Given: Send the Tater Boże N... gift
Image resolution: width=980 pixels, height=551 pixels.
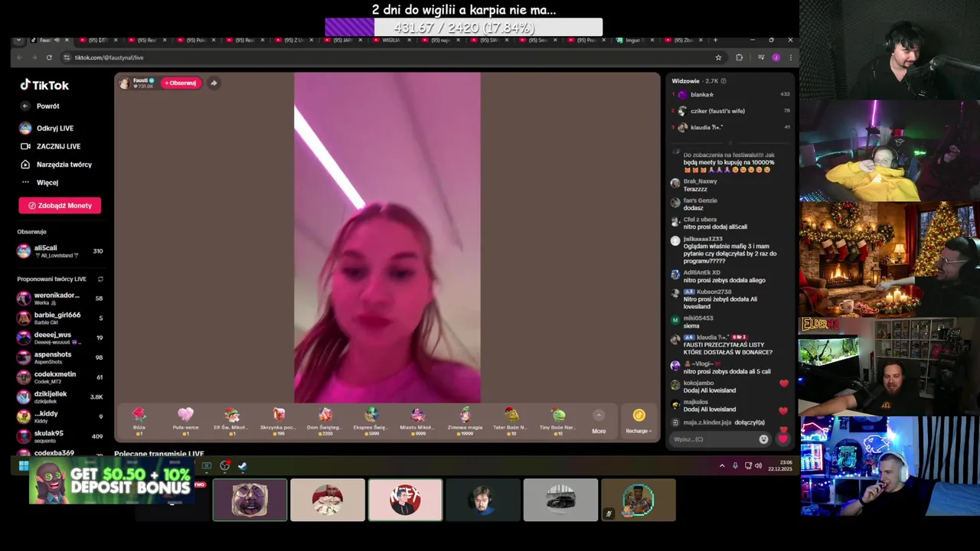Looking at the screenshot, I should (511, 422).
